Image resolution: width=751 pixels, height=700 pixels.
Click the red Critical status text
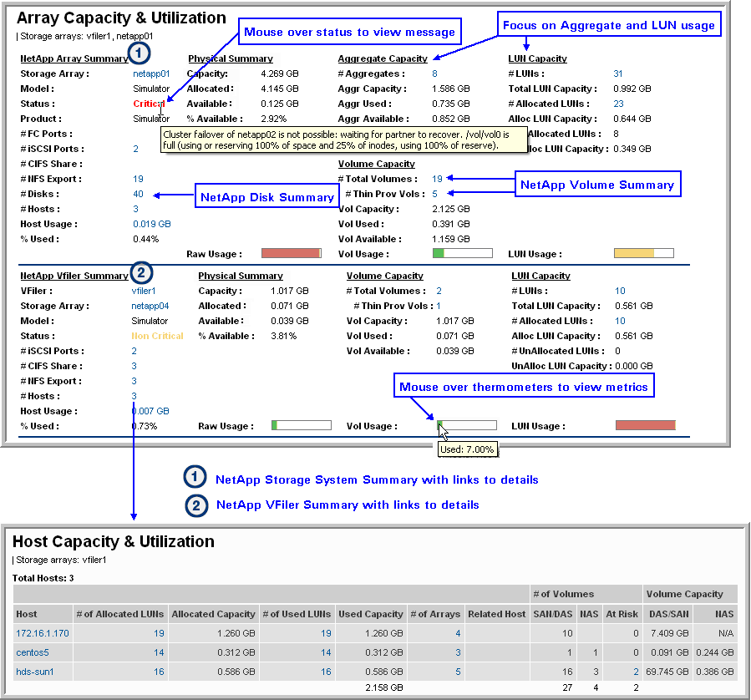[x=149, y=104]
